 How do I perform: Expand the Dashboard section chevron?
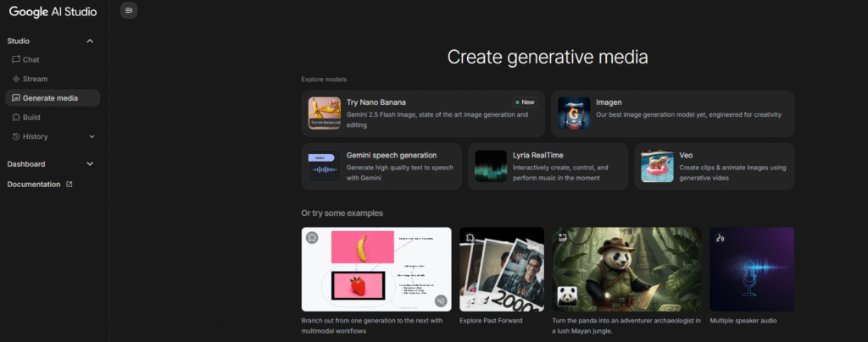[x=91, y=164]
